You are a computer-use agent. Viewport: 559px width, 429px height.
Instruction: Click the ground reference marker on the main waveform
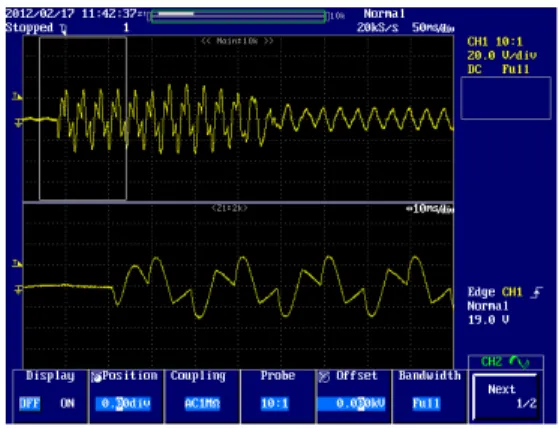pyautogui.click(x=18, y=123)
